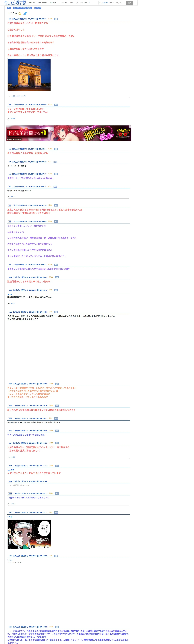Like post 16 with its heart icon

coord(50,431)
